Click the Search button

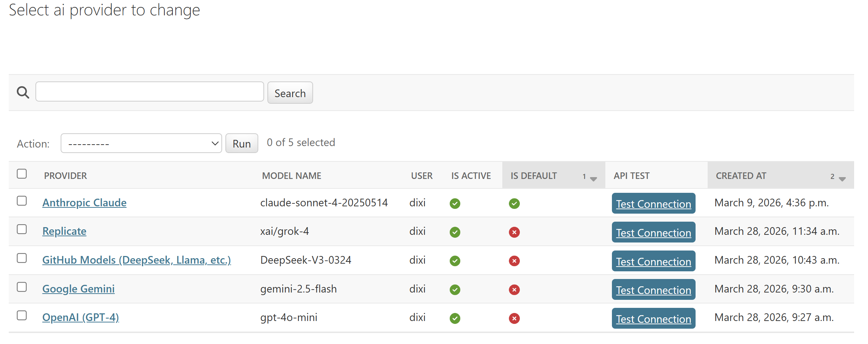[x=290, y=93]
